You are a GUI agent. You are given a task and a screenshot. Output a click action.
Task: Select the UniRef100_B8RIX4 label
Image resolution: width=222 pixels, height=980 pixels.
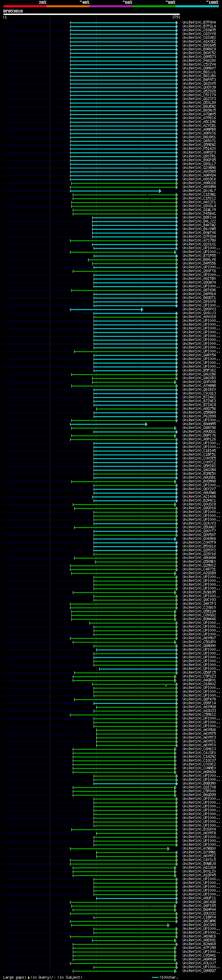click(199, 218)
